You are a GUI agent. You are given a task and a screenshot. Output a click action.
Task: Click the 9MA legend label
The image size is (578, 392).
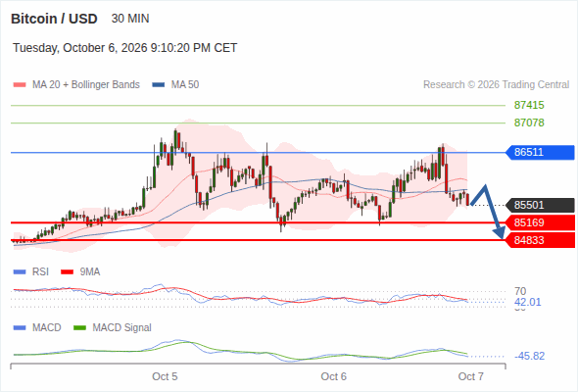click(90, 271)
